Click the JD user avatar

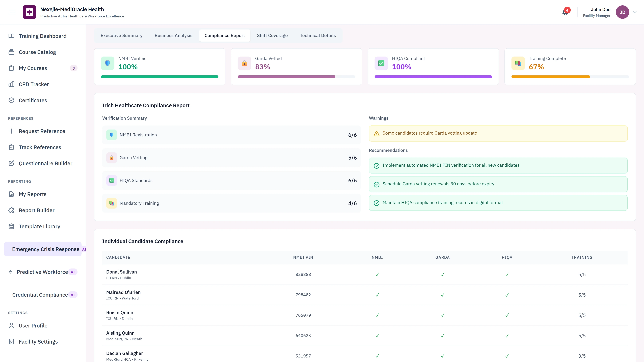pyautogui.click(x=622, y=12)
